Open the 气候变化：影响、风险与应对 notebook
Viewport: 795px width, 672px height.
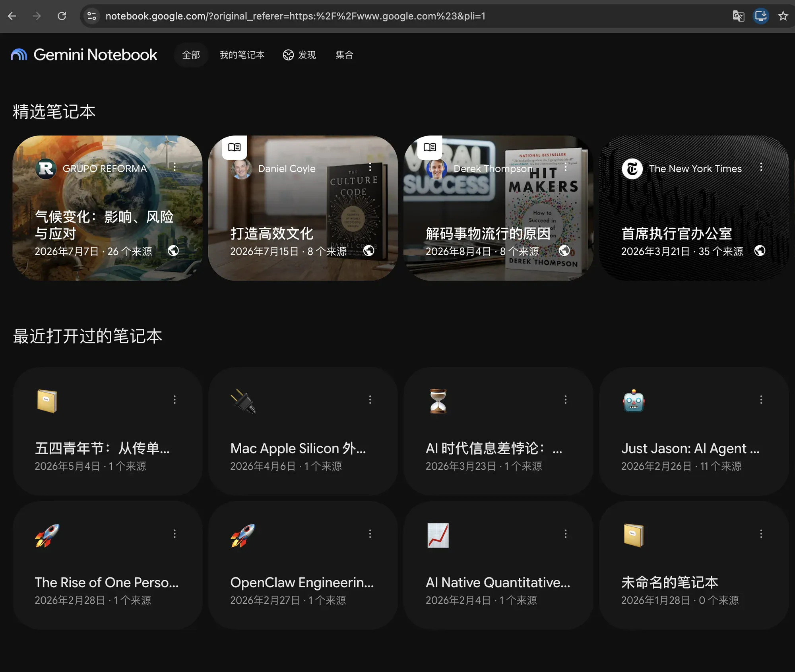point(107,208)
